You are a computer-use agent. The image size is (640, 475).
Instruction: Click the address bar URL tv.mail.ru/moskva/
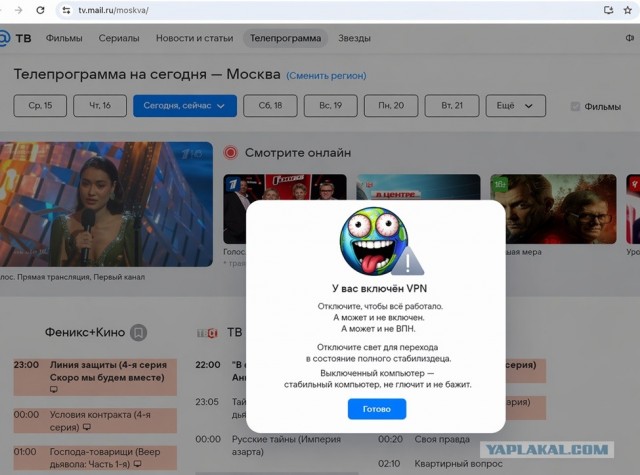113,10
